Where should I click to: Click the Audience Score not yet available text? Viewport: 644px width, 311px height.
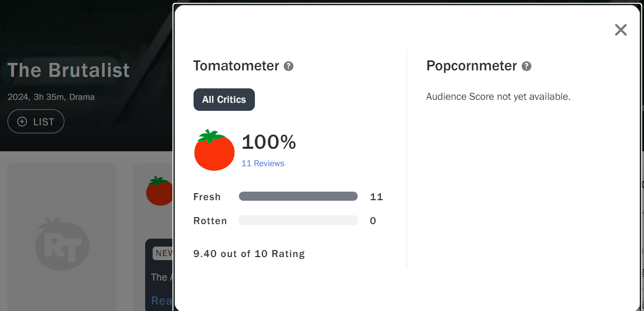click(x=498, y=96)
